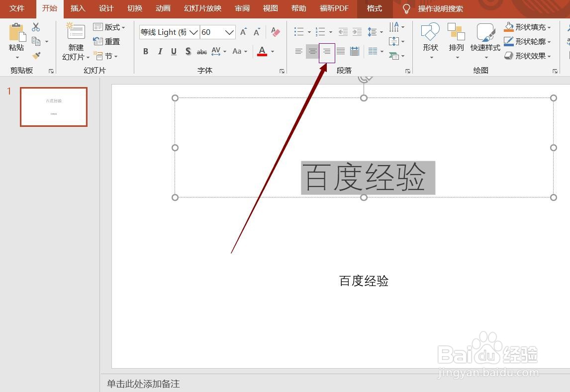Apply the red font color A
Image resolution: width=570 pixels, height=392 pixels.
coord(262,51)
